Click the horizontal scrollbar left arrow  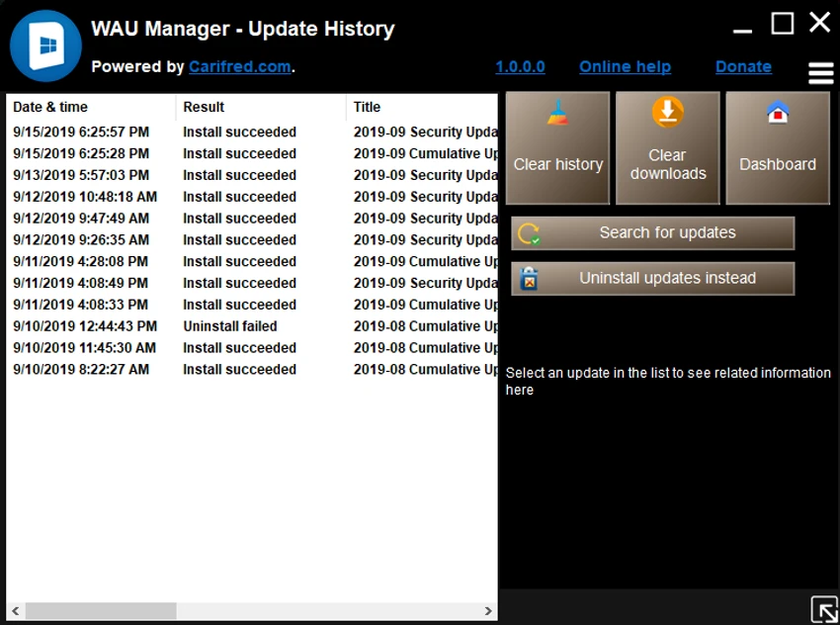coord(16,610)
